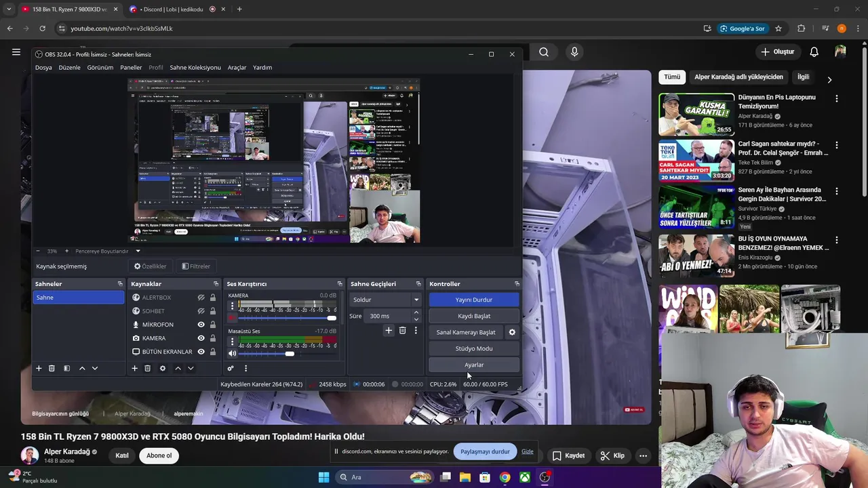Unmute the KAMERA audio channel
The image size is (868, 488).
click(x=232, y=318)
